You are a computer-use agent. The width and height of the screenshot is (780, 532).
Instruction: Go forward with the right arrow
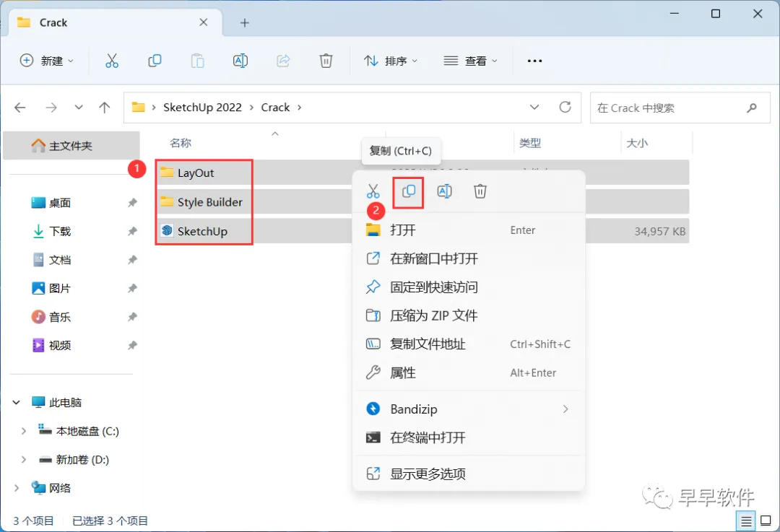(x=51, y=108)
